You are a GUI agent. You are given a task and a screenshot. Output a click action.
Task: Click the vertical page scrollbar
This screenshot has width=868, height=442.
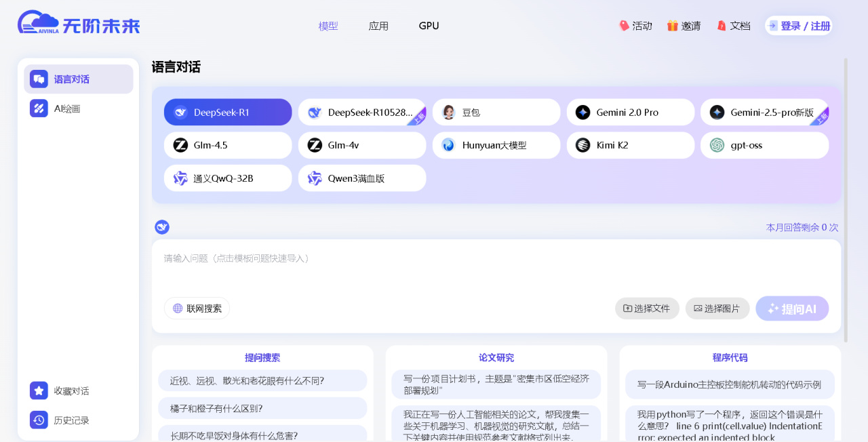click(x=846, y=200)
